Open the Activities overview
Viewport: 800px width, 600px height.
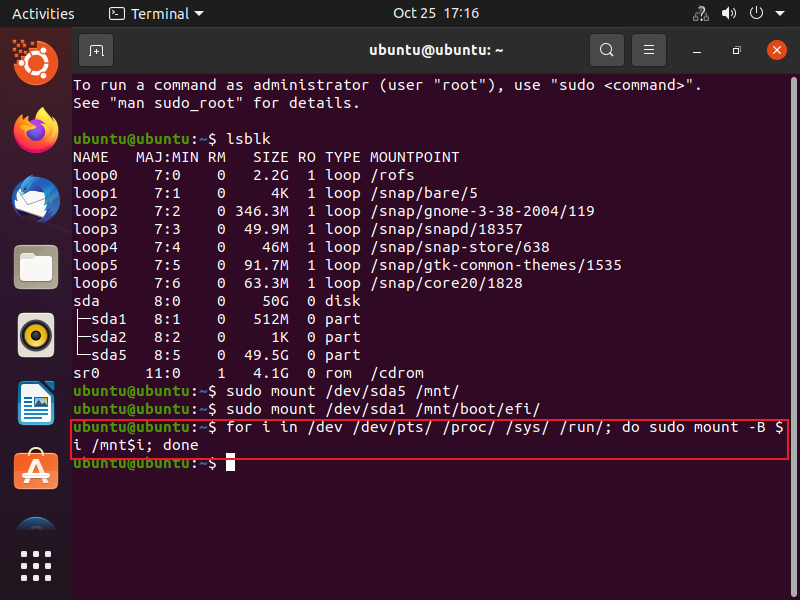pyautogui.click(x=43, y=14)
